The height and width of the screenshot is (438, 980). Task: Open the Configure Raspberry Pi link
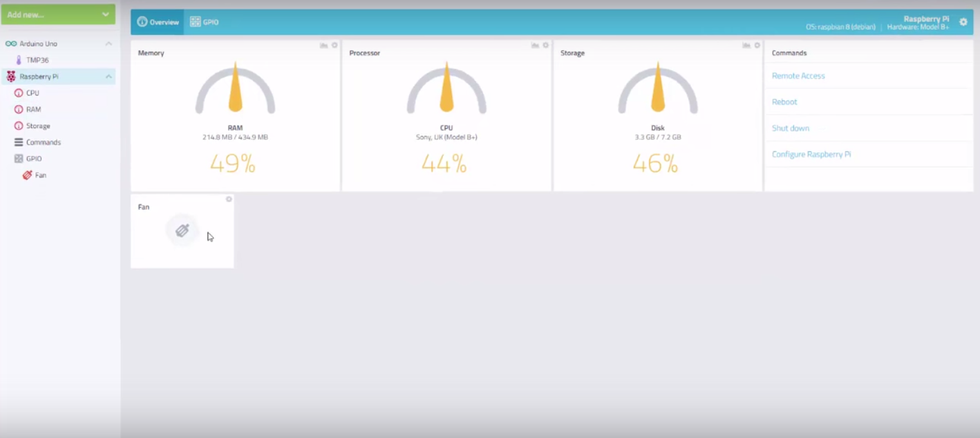[x=811, y=155]
